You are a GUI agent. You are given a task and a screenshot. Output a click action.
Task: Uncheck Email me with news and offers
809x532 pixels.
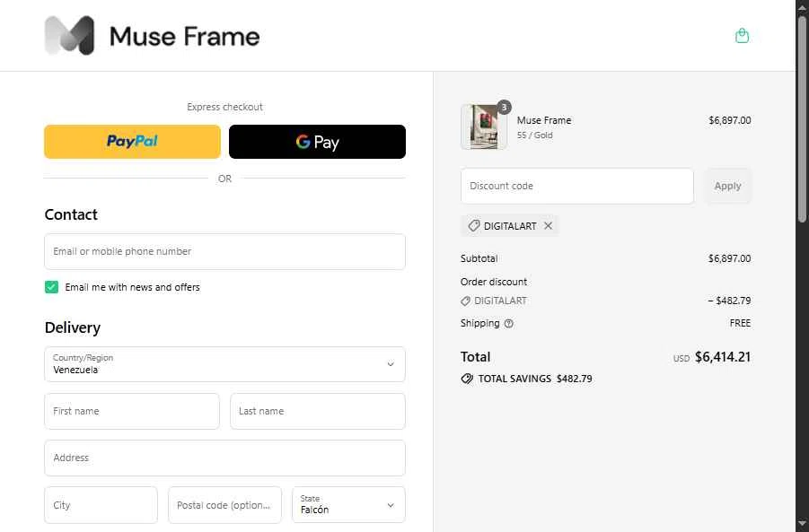tap(51, 287)
